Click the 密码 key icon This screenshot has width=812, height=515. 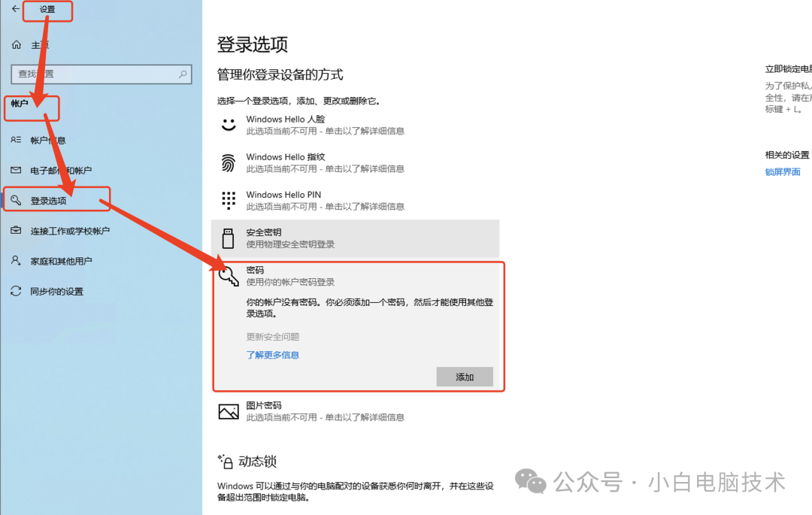[229, 276]
